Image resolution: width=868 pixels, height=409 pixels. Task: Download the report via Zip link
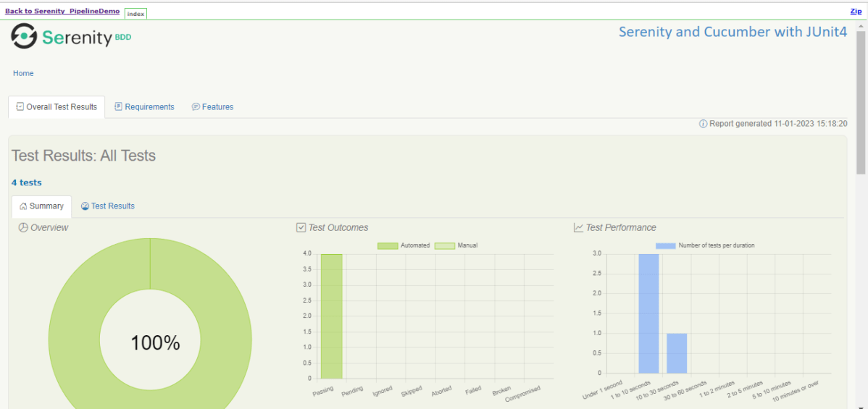click(856, 12)
